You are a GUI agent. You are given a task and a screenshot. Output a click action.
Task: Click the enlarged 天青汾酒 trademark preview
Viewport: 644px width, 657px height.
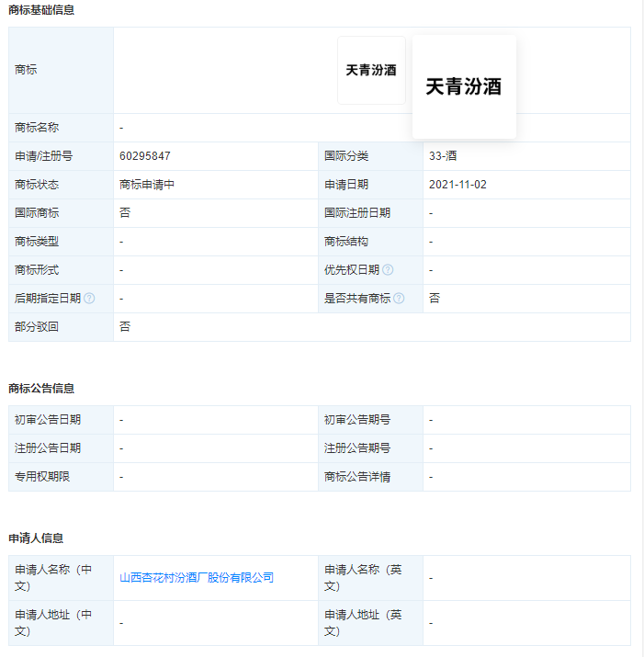(x=464, y=86)
